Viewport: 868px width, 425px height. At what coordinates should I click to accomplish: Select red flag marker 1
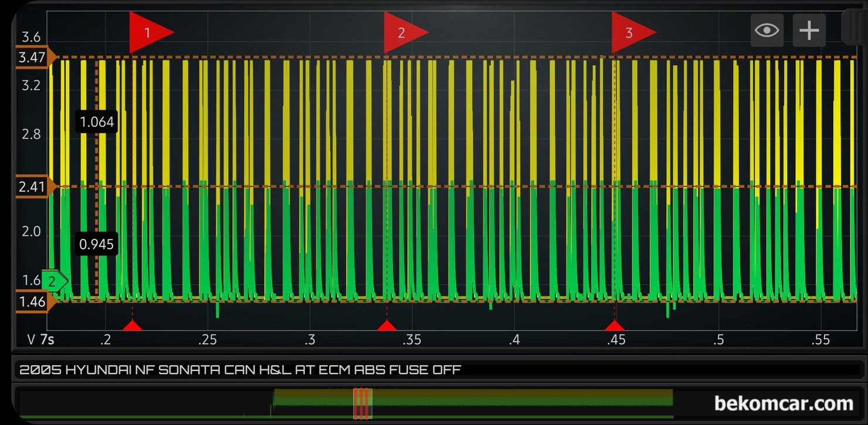pyautogui.click(x=150, y=32)
